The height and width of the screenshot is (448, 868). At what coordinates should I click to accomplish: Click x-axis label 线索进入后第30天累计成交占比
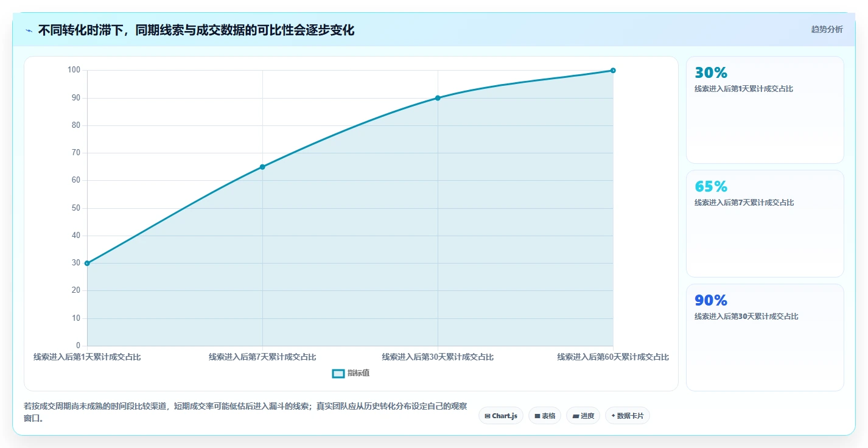click(438, 357)
